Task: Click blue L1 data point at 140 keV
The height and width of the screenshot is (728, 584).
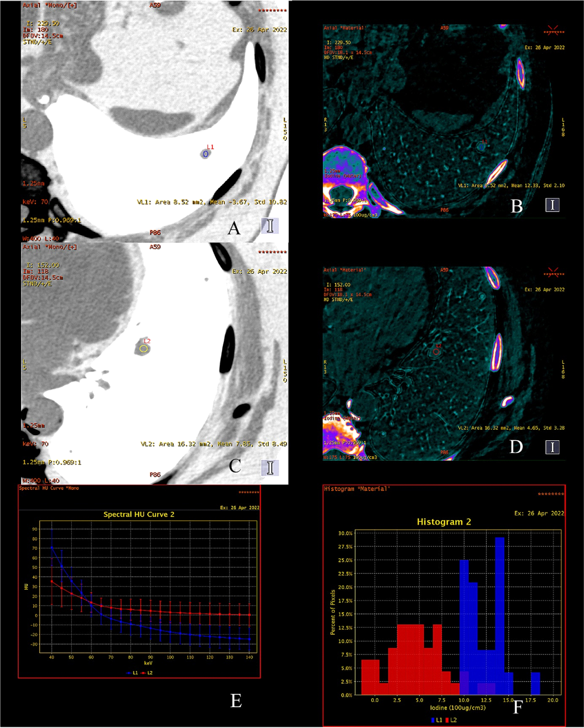Action: pos(250,639)
